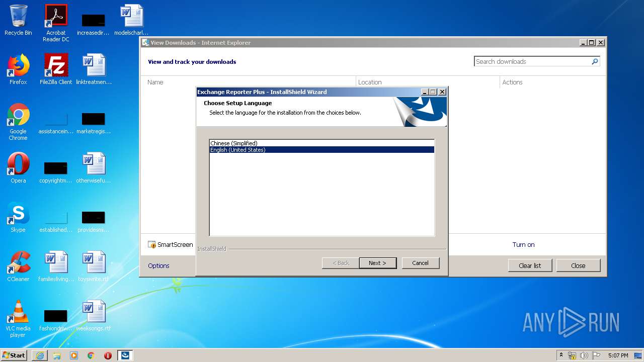Click Next in the InstallShield Wizard
The width and height of the screenshot is (644, 362).
click(378, 263)
